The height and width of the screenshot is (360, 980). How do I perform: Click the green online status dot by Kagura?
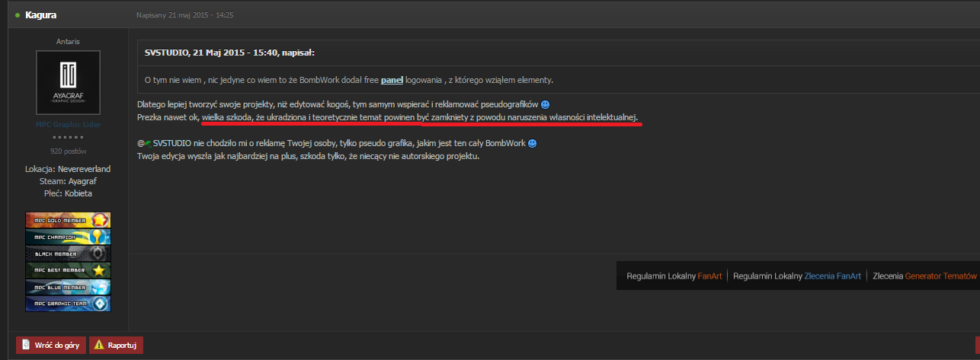[18, 15]
